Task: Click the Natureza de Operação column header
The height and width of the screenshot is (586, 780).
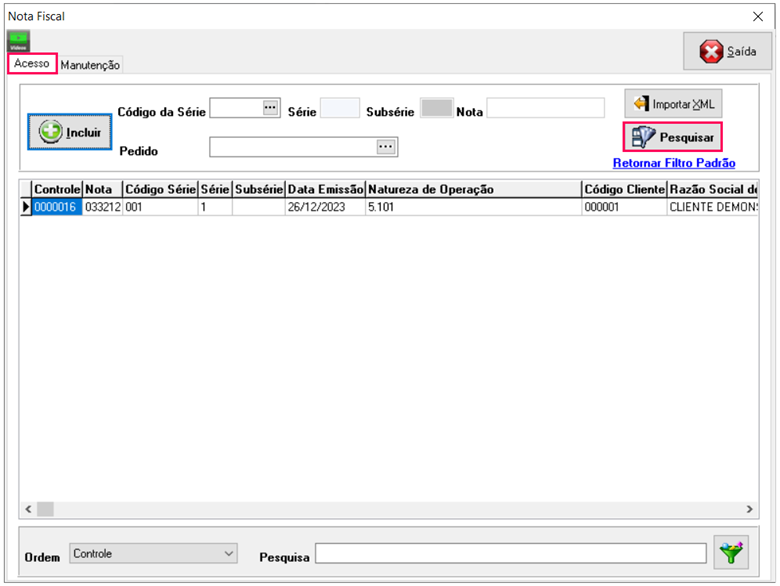Action: (472, 189)
